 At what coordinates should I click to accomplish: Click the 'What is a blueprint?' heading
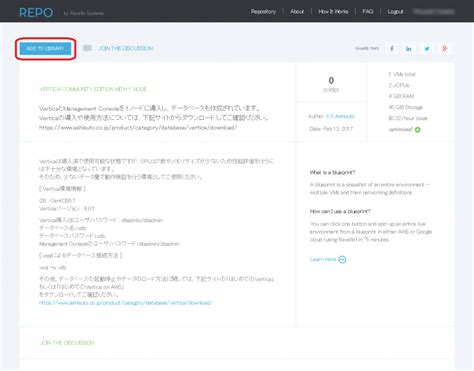(332, 172)
